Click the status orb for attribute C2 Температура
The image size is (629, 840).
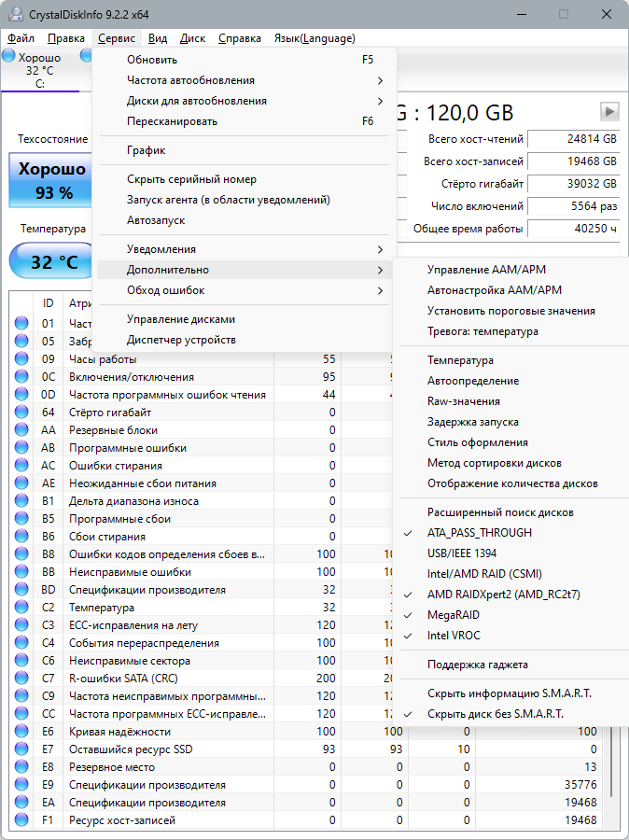21,608
